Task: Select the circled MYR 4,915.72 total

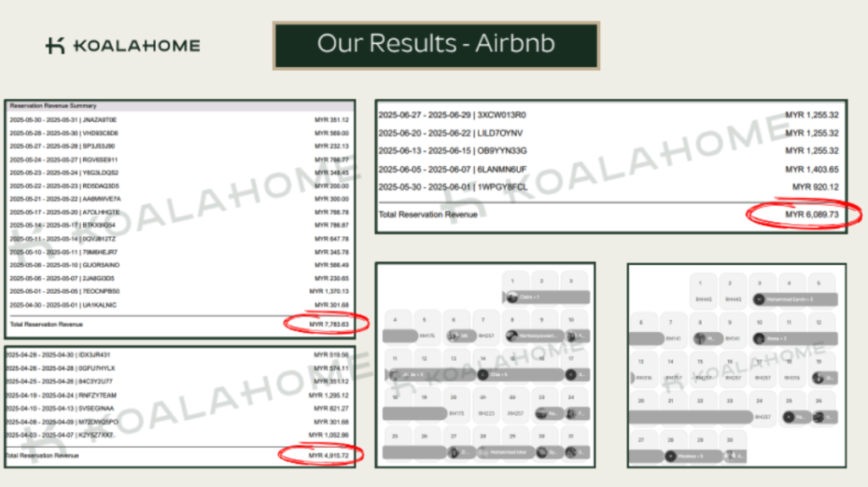Action: [327, 455]
